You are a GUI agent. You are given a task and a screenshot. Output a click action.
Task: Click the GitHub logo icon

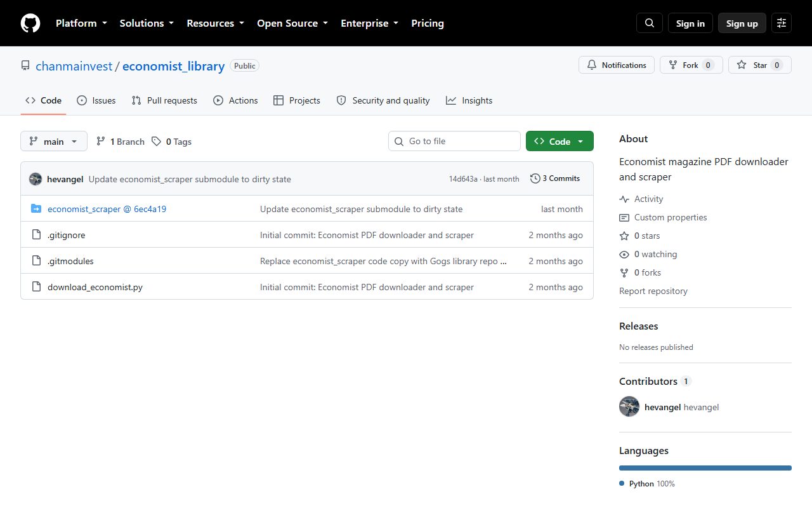click(30, 23)
